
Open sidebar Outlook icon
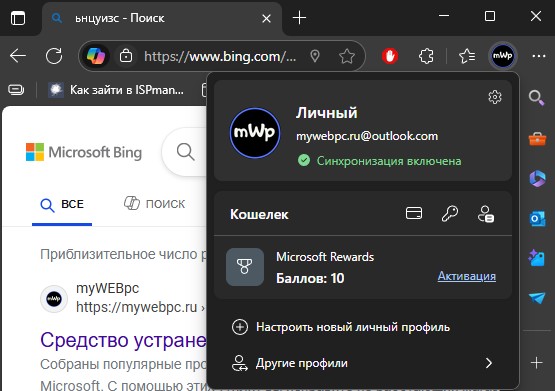point(537,219)
